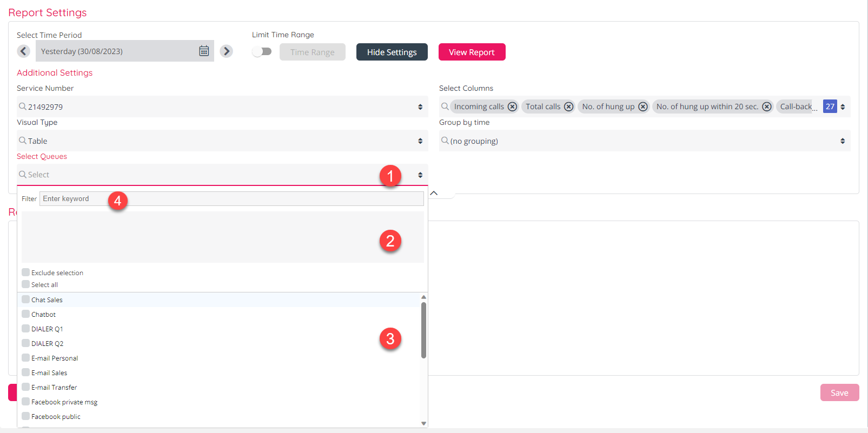Expand the Visual Type dropdown
Screen dimensions: 868x433
click(222, 141)
